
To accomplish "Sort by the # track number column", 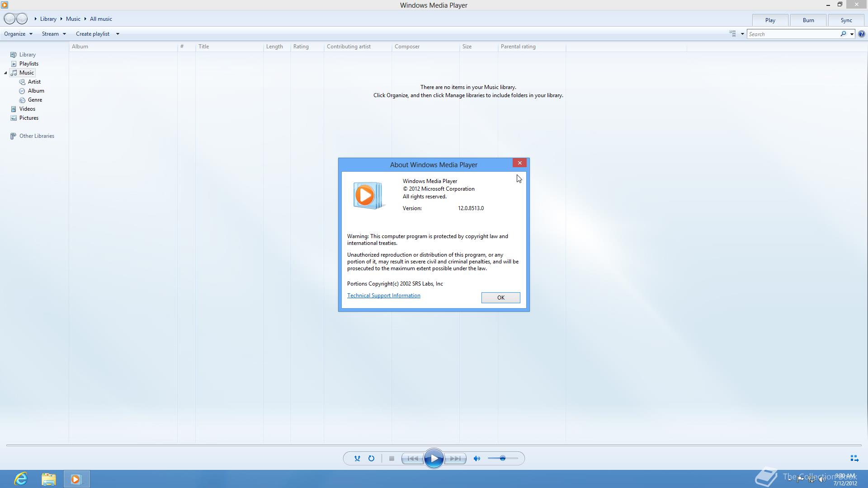I will pyautogui.click(x=187, y=47).
